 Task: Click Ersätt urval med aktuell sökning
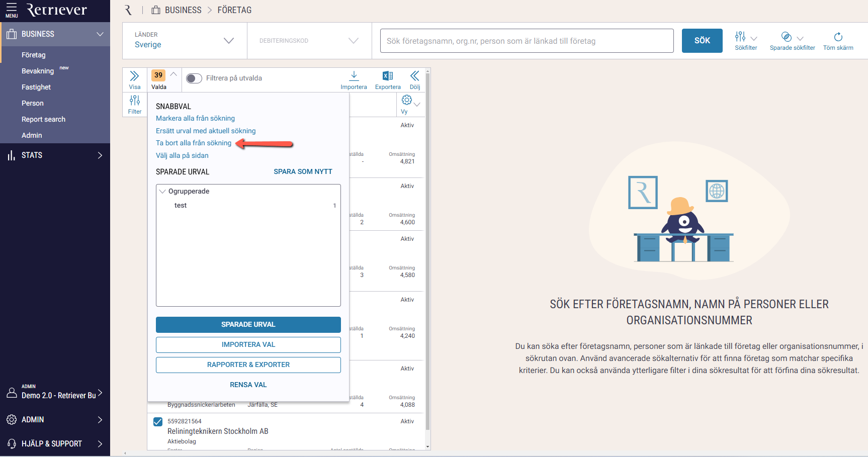tap(206, 131)
